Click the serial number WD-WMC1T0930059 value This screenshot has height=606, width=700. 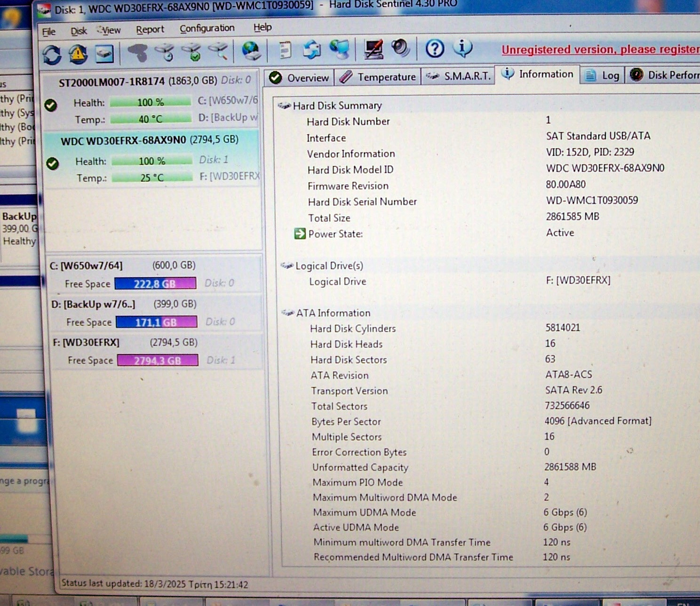pos(592,200)
